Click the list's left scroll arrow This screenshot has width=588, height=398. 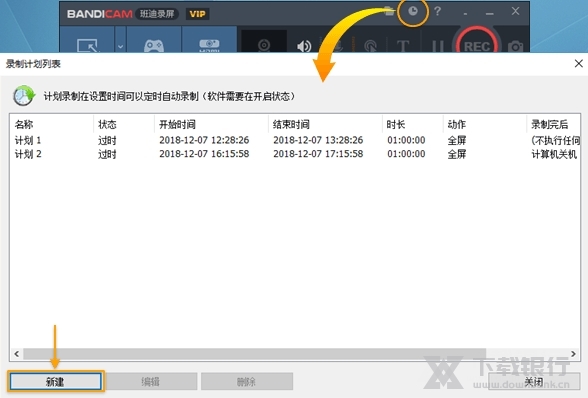[16, 354]
